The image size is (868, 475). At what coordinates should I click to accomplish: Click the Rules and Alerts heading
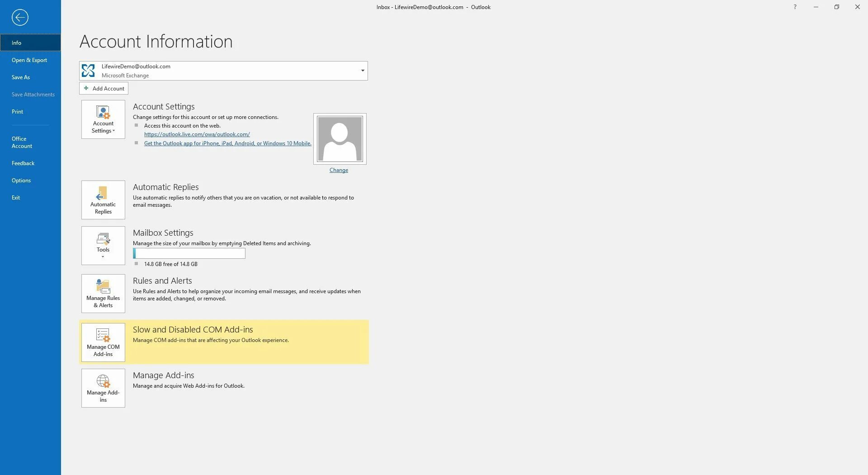pyautogui.click(x=162, y=281)
